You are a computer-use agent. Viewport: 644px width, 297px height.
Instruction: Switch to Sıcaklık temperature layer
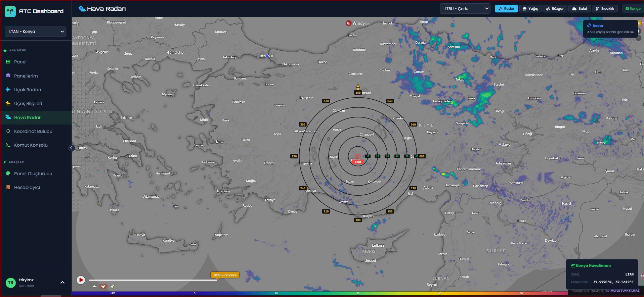tap(605, 9)
